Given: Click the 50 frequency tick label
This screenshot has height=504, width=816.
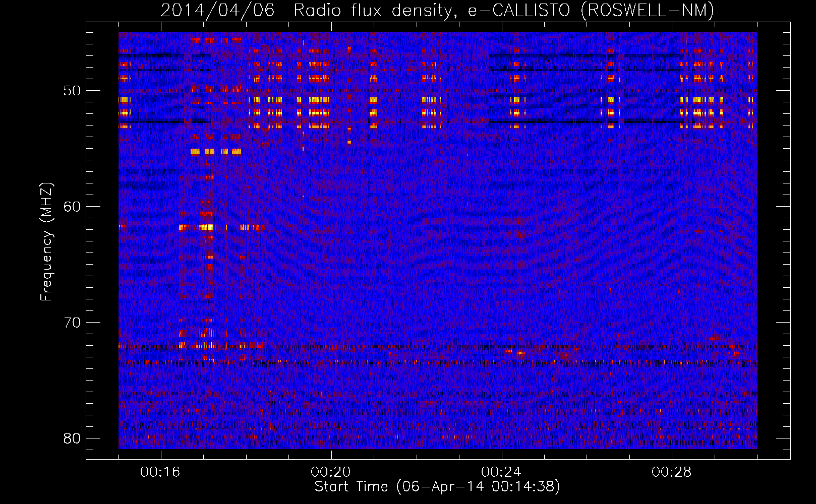Looking at the screenshot, I should (x=72, y=91).
